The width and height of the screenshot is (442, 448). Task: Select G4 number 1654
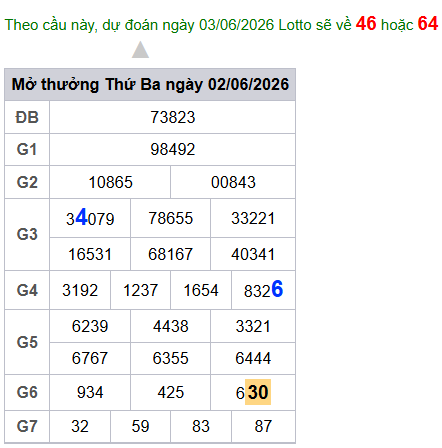(x=201, y=290)
